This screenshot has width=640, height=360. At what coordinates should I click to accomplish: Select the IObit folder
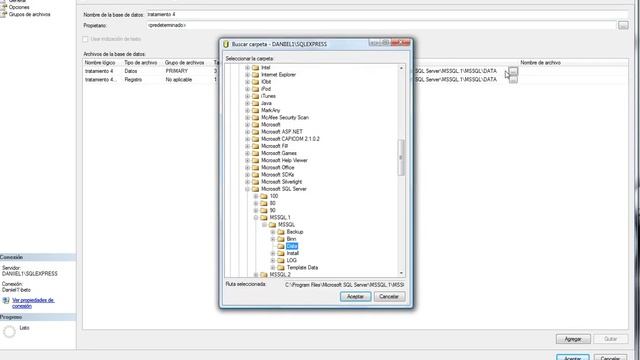click(266, 82)
